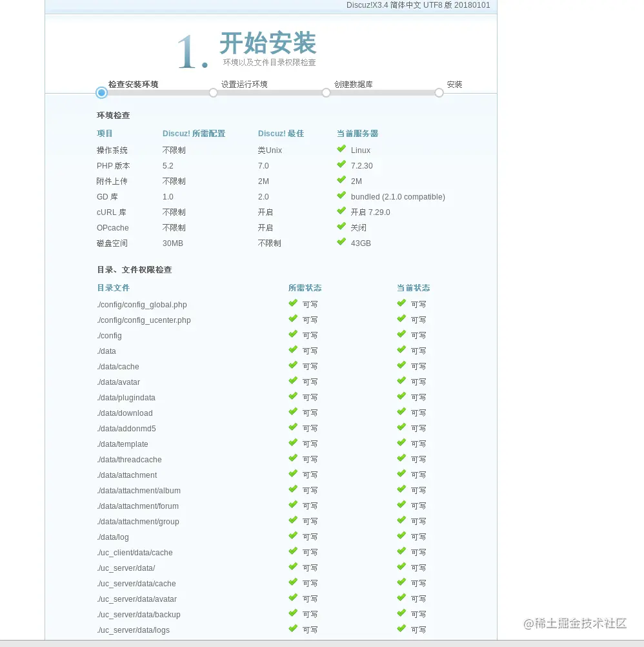Click the green check beside current 2M upload value
Screen dimensions: 644x647
point(341,180)
